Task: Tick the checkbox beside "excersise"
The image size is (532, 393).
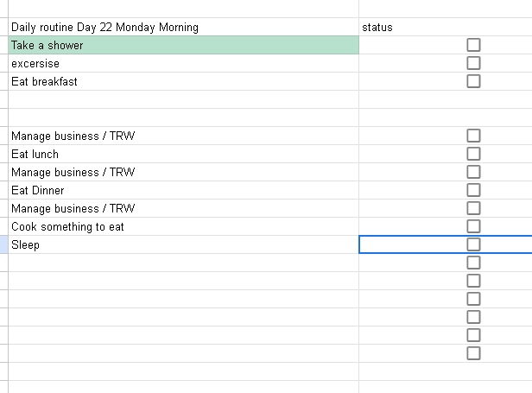Action: (473, 63)
